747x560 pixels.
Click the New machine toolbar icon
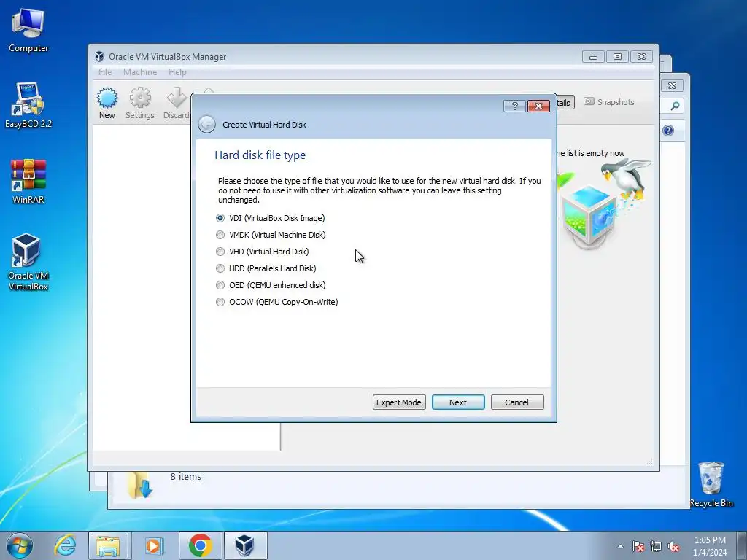[x=107, y=103]
